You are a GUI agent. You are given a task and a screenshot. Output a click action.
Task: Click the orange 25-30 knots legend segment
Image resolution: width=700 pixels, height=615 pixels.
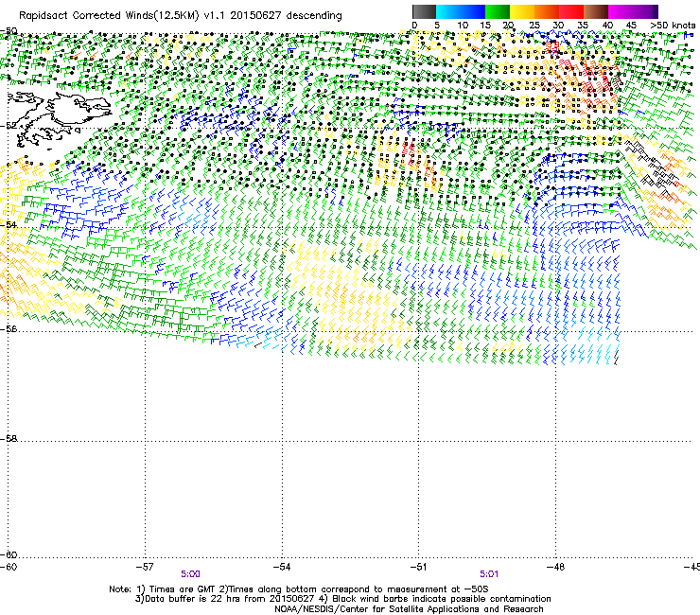click(547, 11)
